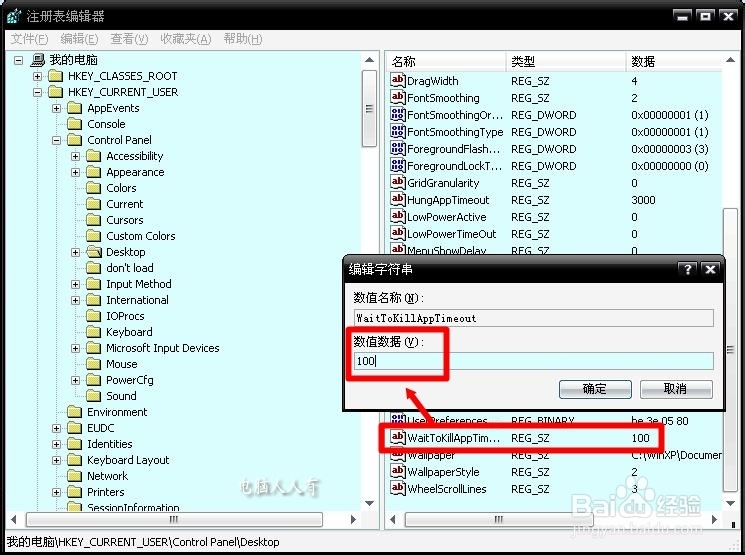The width and height of the screenshot is (745, 555).
Task: Select the open Desktop folder icon
Action: (94, 252)
